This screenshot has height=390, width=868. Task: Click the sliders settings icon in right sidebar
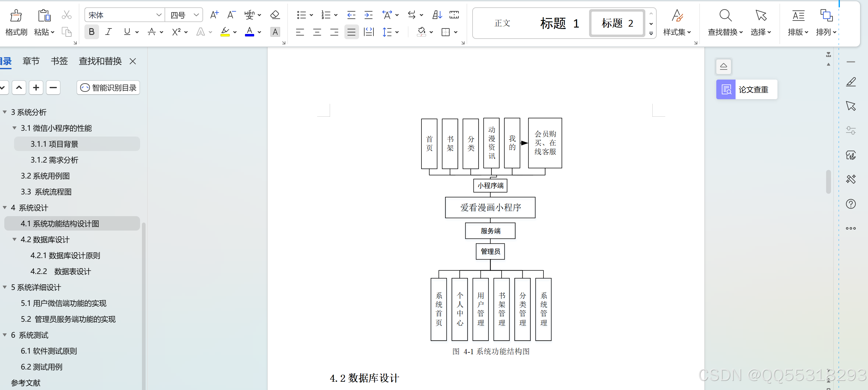(x=851, y=130)
